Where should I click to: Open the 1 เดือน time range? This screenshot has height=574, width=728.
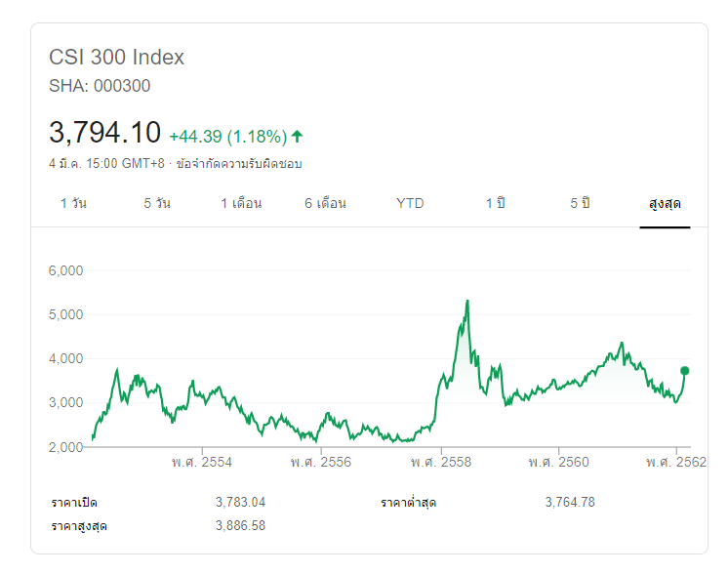pyautogui.click(x=241, y=203)
